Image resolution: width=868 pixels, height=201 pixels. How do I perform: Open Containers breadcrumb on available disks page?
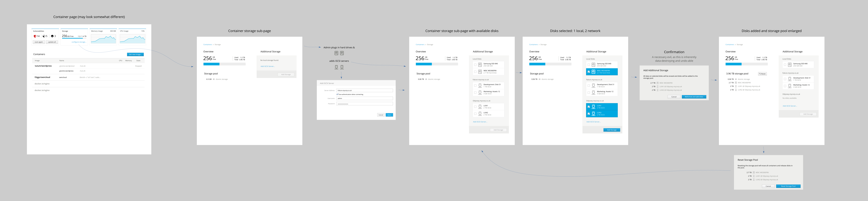[x=420, y=45]
